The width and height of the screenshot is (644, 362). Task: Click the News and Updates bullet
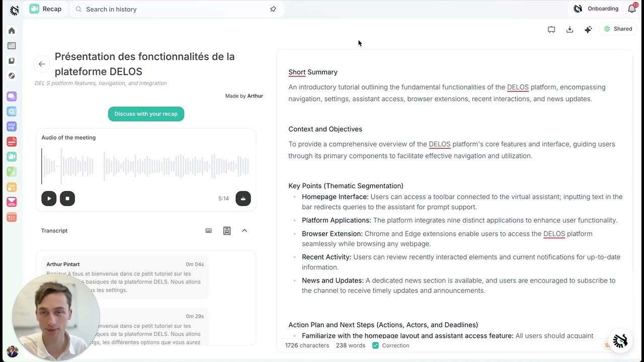click(x=458, y=286)
